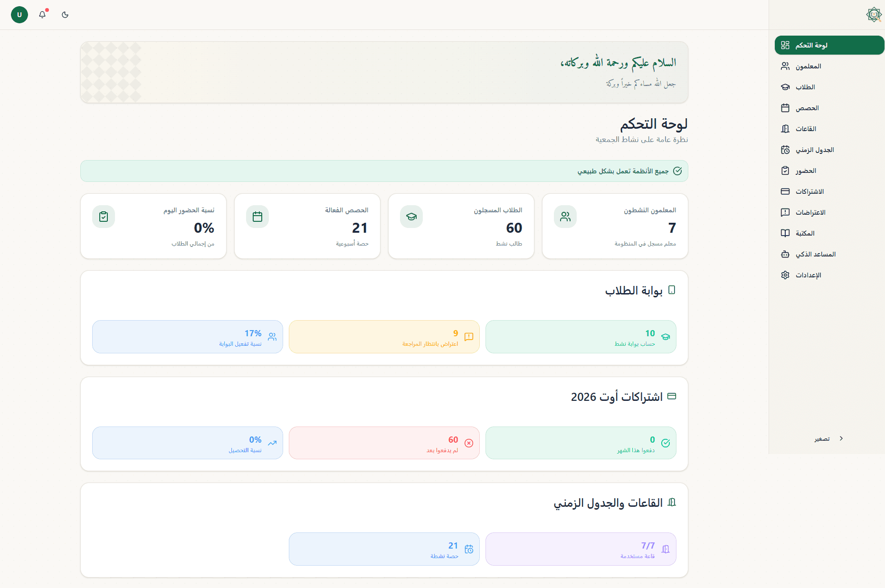Viewport: 885px width, 588px height.
Task: Click the check-circle icon in status banner
Action: click(x=677, y=171)
